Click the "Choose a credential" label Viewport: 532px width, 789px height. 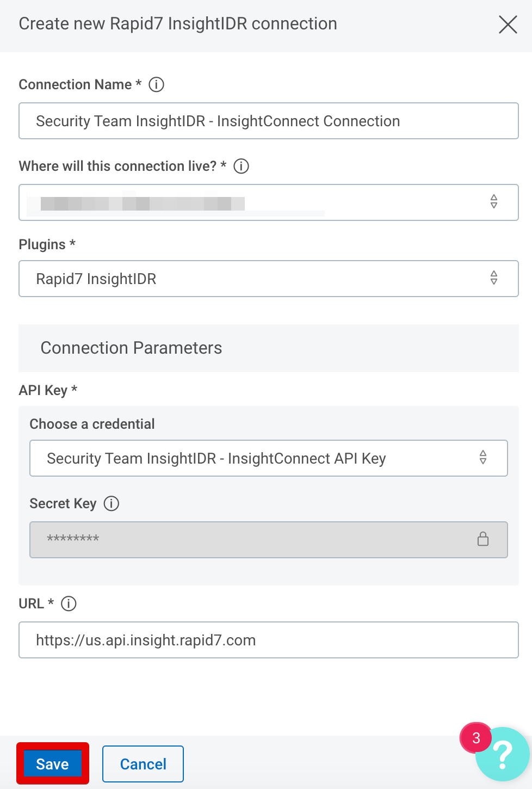point(92,424)
